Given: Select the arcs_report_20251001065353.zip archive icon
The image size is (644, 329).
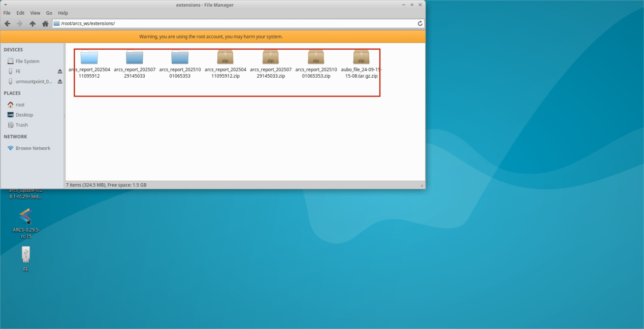Looking at the screenshot, I should pyautogui.click(x=316, y=56).
